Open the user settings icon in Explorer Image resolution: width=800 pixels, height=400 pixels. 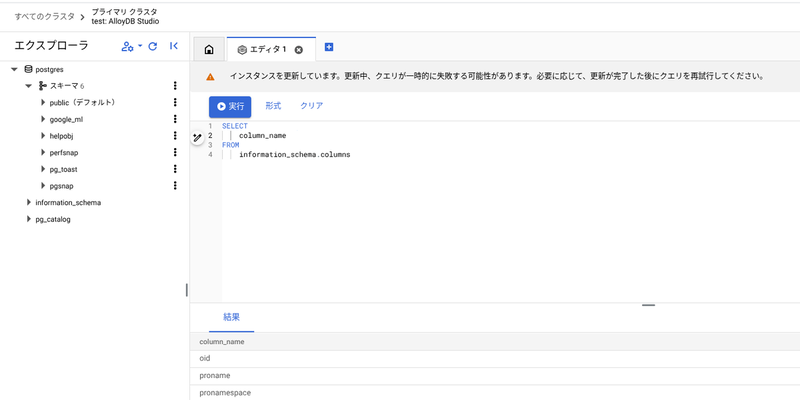click(x=127, y=46)
